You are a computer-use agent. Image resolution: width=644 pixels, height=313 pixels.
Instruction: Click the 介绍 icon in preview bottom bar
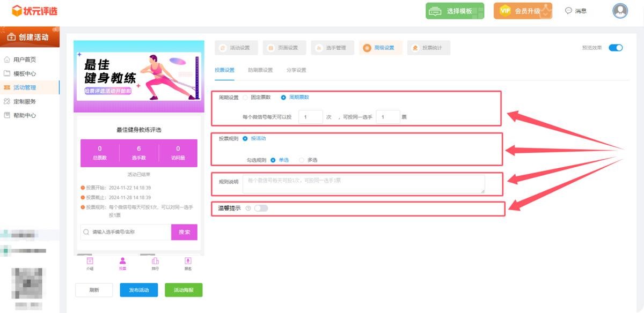click(x=90, y=261)
